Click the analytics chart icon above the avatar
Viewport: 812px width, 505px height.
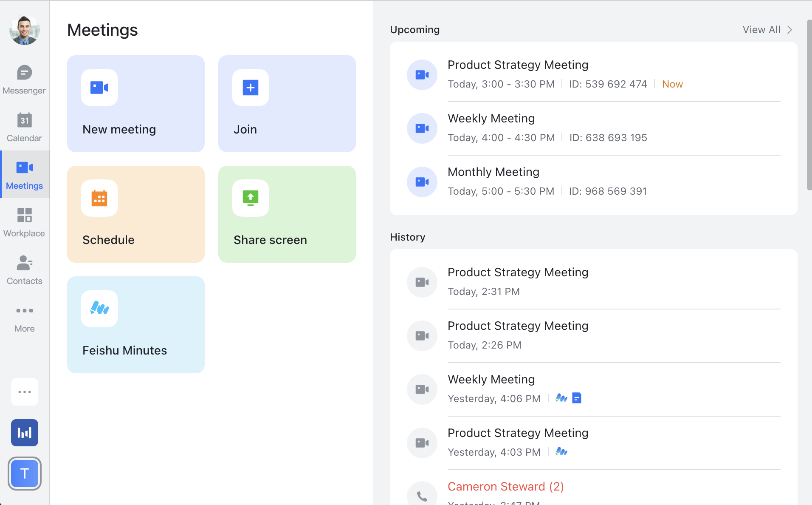(24, 432)
